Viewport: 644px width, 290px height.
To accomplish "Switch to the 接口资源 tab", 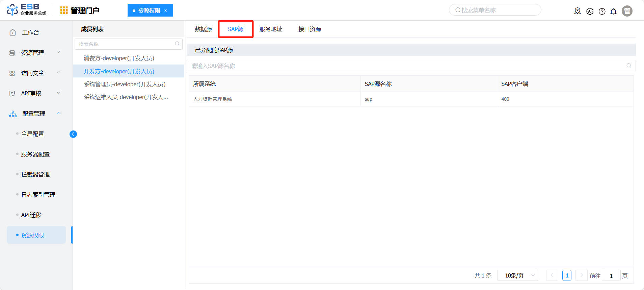I will coord(310,29).
